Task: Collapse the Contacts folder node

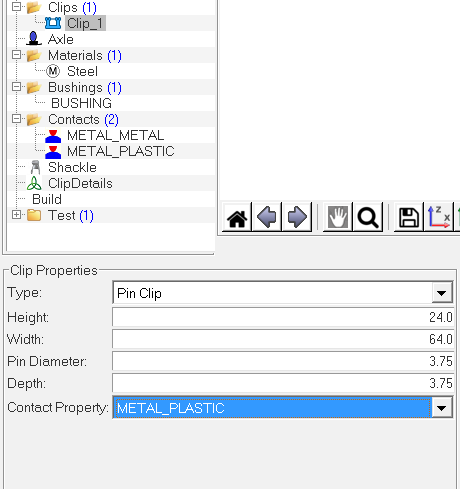Action: [x=16, y=119]
